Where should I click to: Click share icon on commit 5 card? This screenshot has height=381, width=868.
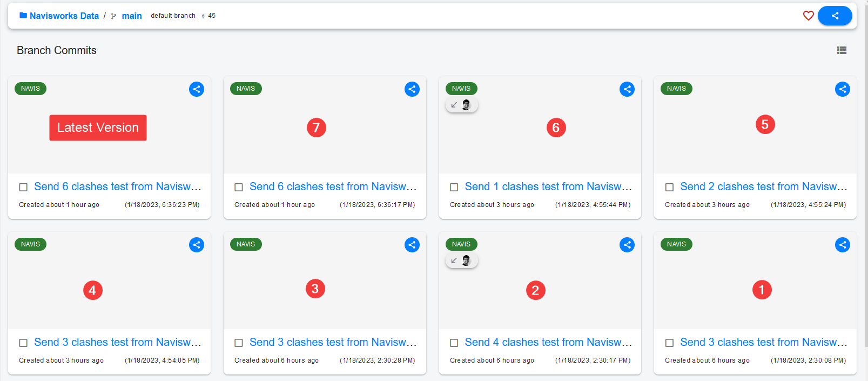click(843, 89)
